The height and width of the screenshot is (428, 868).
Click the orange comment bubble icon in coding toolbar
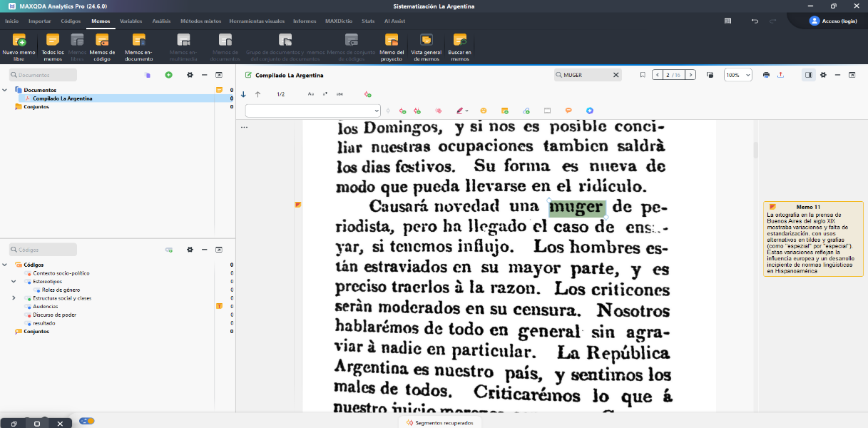tap(568, 111)
